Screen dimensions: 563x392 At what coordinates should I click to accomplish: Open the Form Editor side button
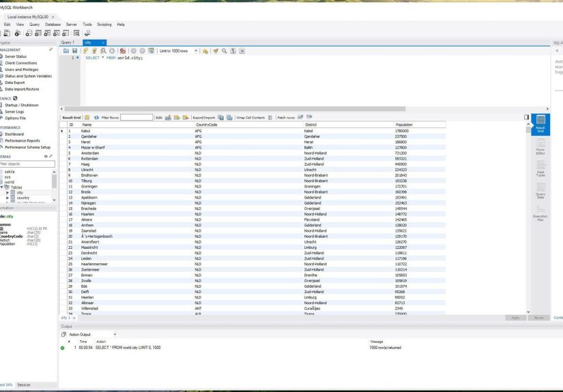coord(540,147)
